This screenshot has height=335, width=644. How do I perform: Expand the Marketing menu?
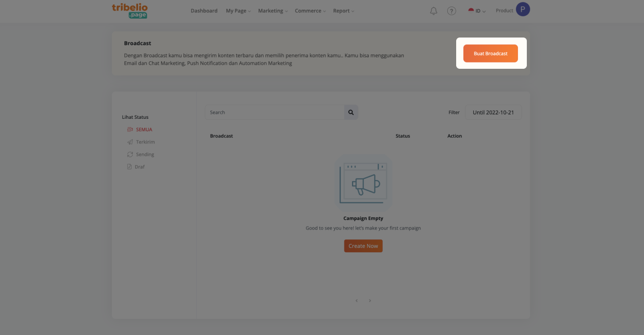[x=273, y=11]
